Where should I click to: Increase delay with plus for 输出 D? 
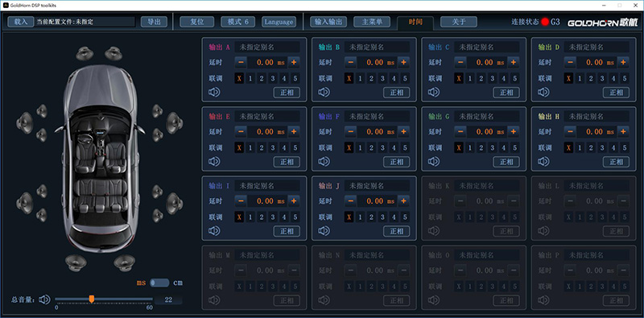pos(623,63)
